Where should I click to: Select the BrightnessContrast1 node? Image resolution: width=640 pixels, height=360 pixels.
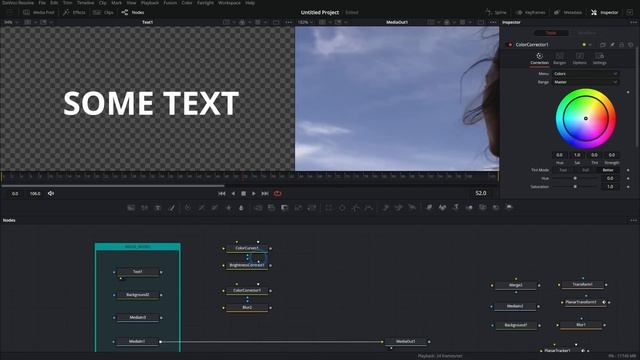247,265
